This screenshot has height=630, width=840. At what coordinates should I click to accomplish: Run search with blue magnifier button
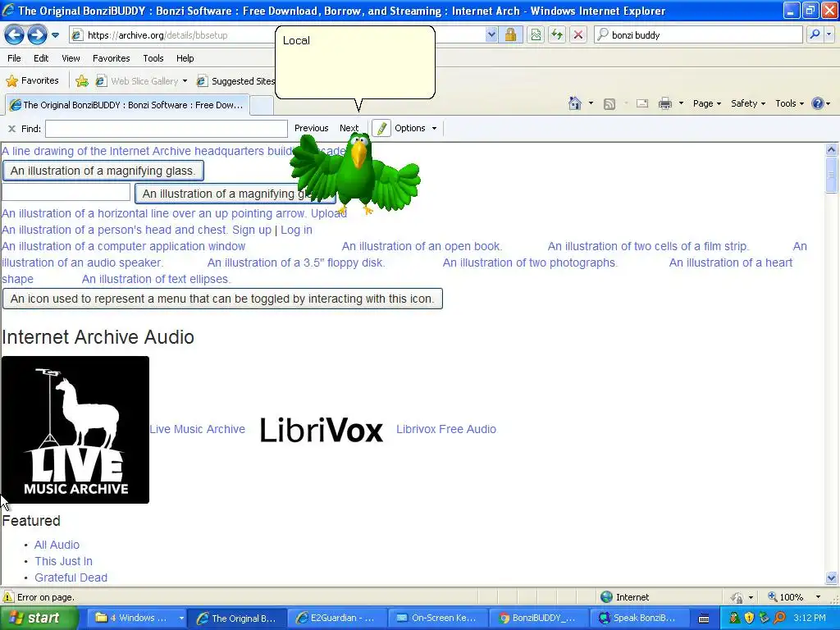pos(815,34)
